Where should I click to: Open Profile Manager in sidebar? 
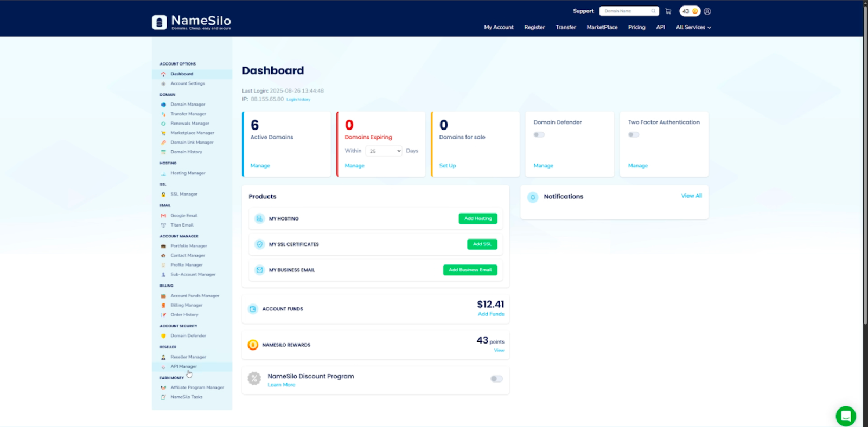click(x=187, y=265)
